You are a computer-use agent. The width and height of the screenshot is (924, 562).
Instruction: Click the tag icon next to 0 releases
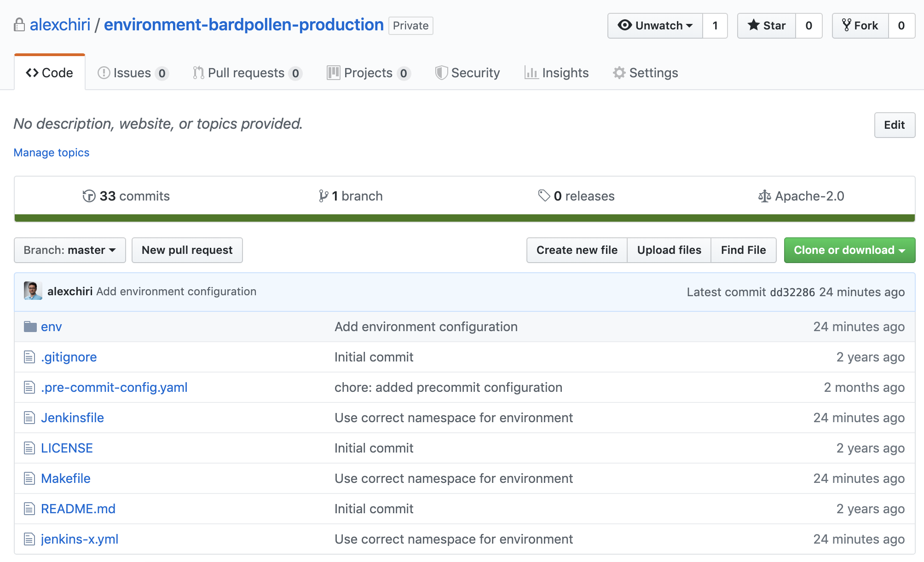544,195
